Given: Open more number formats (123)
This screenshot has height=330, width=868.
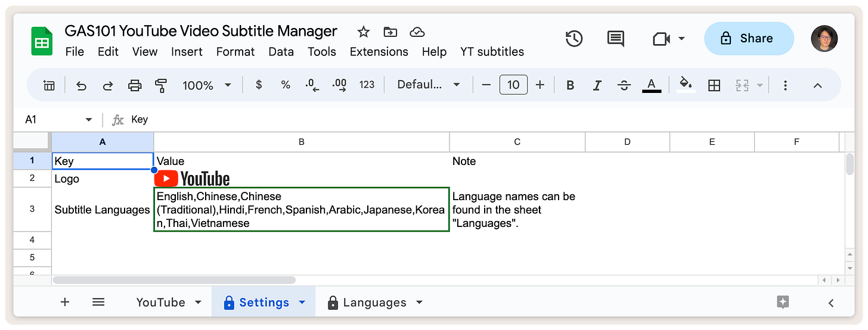Looking at the screenshot, I should [x=367, y=85].
